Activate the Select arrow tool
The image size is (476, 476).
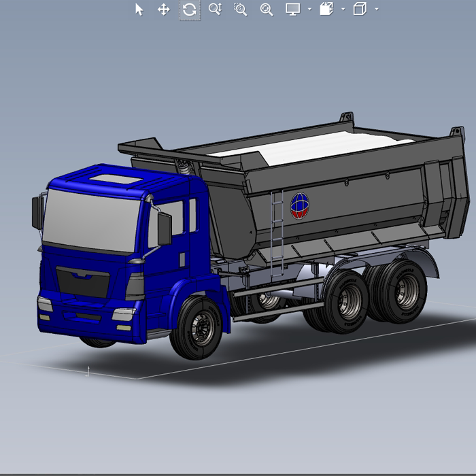(139, 10)
